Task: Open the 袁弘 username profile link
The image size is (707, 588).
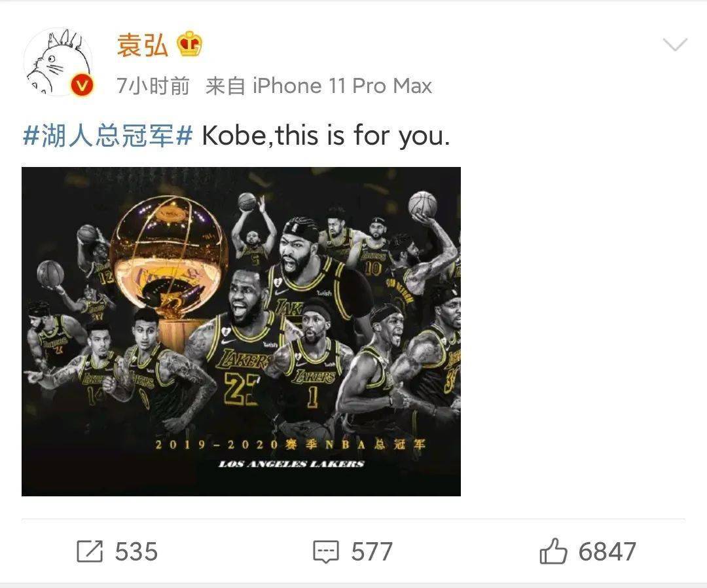Action: 142,45
